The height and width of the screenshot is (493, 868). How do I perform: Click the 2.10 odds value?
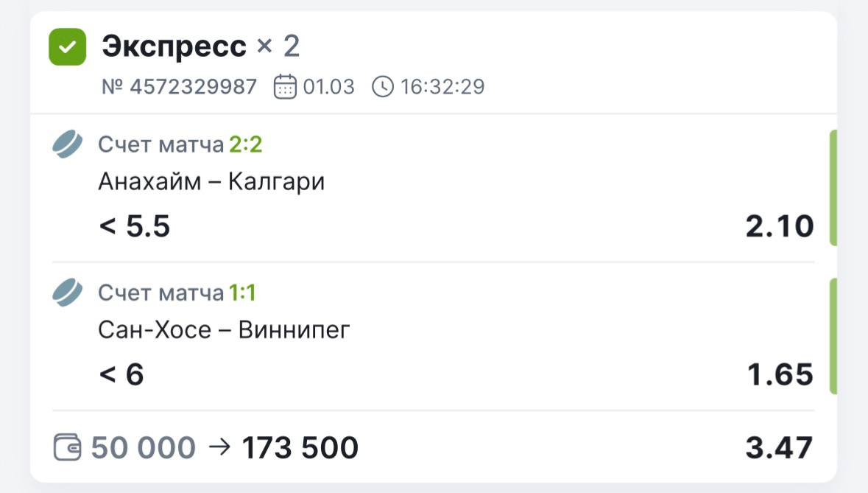tap(779, 226)
